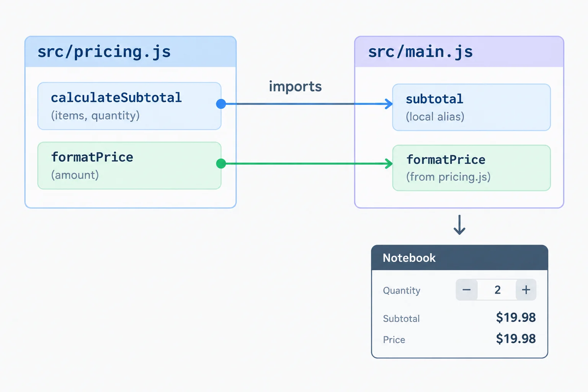Click the Price label in Notebook card

pos(394,340)
